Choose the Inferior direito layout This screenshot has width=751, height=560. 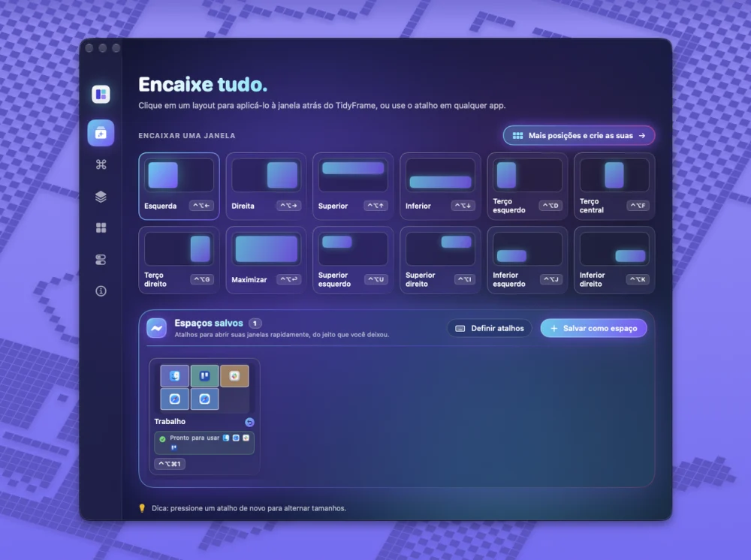(x=614, y=260)
